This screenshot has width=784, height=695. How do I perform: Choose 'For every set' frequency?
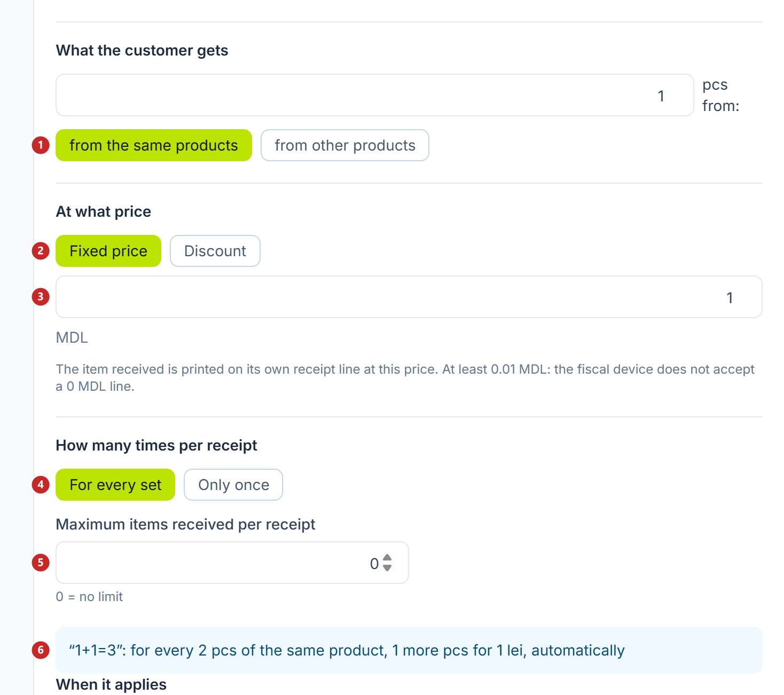click(115, 485)
